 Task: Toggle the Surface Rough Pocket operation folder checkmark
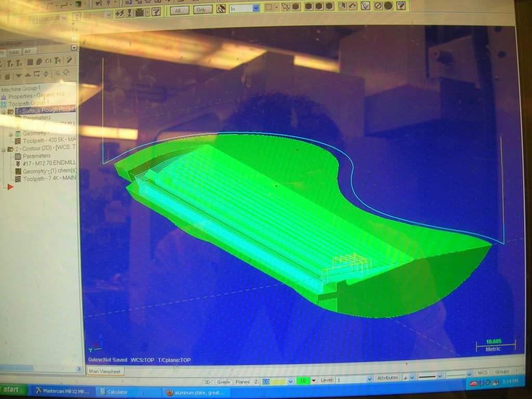pyautogui.click(x=11, y=111)
